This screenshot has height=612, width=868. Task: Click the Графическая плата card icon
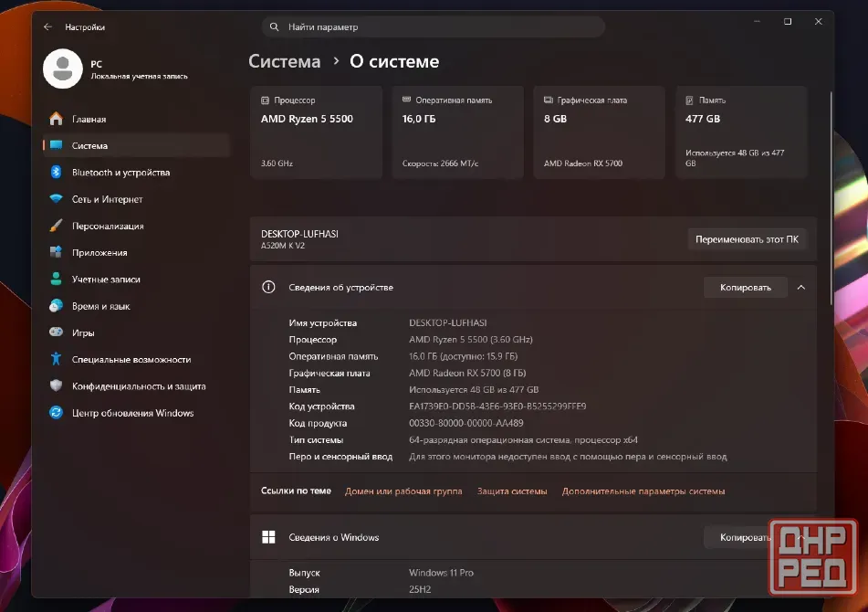click(548, 100)
